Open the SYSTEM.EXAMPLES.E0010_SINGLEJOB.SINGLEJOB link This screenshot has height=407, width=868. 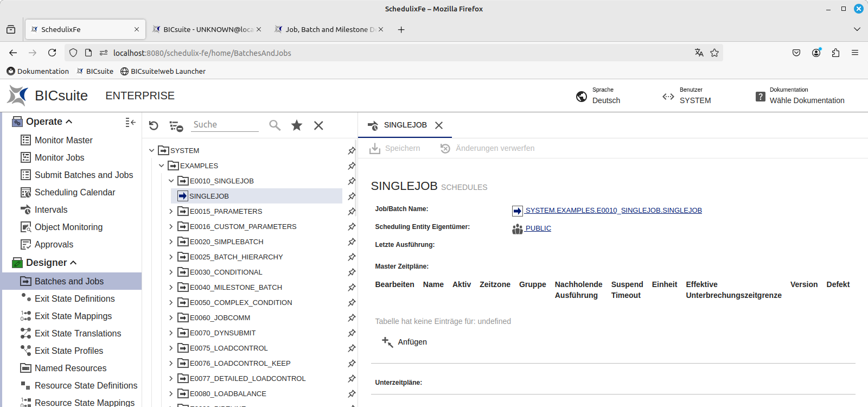pyautogui.click(x=613, y=211)
